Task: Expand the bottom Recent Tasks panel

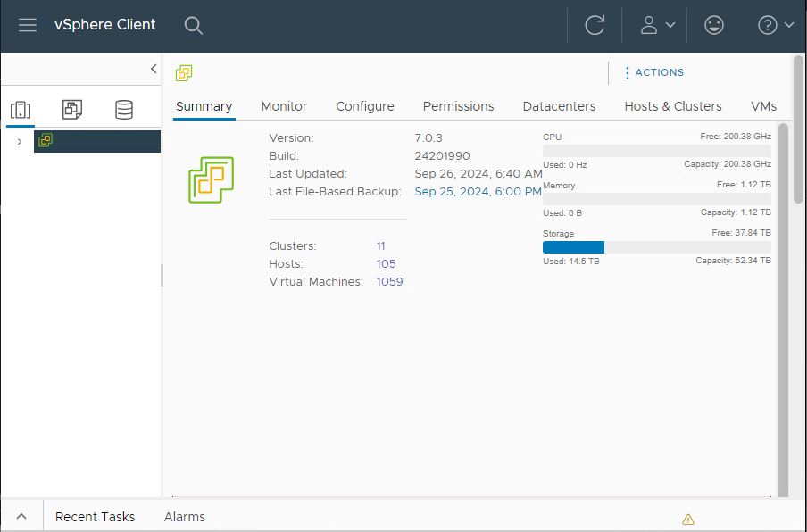Action: [21, 516]
